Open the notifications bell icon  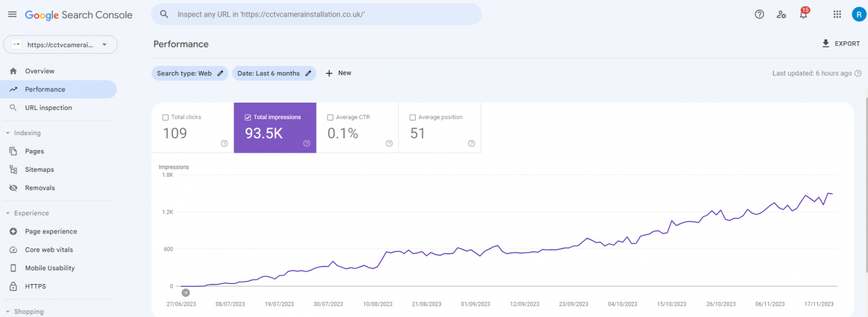coord(803,15)
